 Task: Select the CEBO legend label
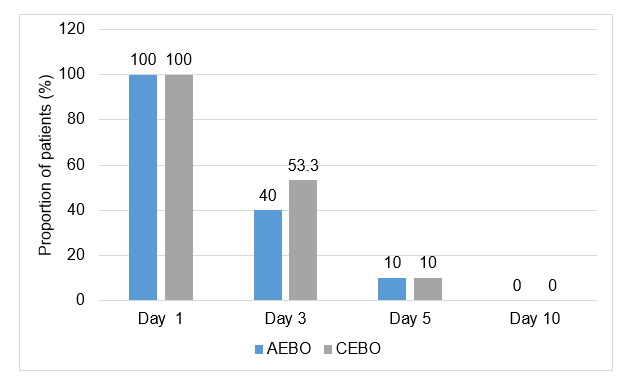358,349
